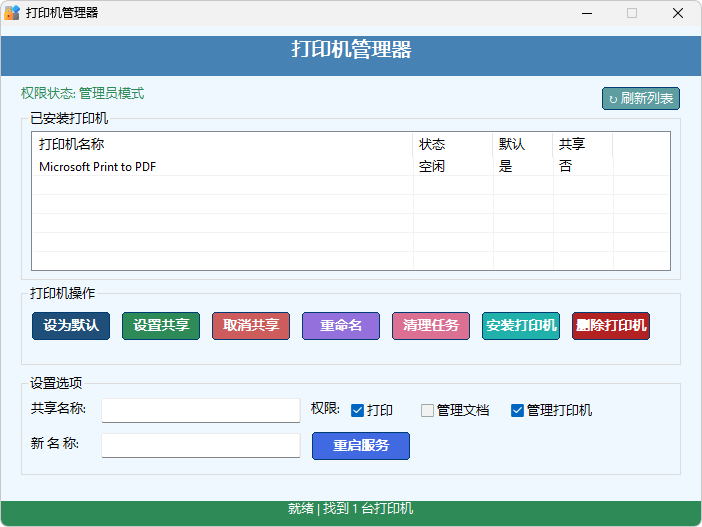Click the 取消共享 button

coord(251,326)
